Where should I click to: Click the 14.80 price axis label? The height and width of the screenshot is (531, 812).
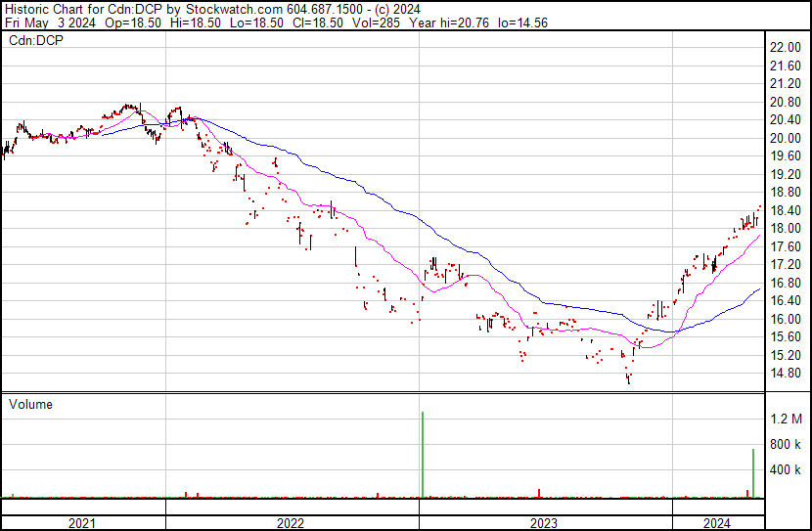pyautogui.click(x=786, y=374)
